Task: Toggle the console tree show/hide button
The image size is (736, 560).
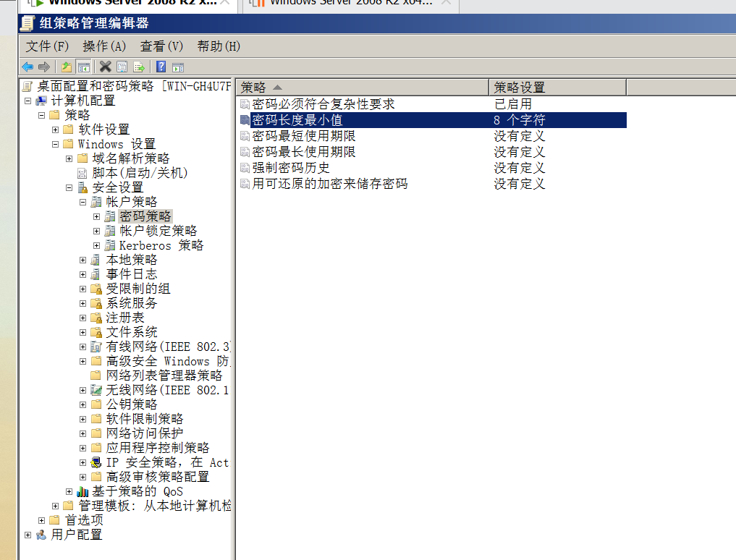Action: (84, 67)
